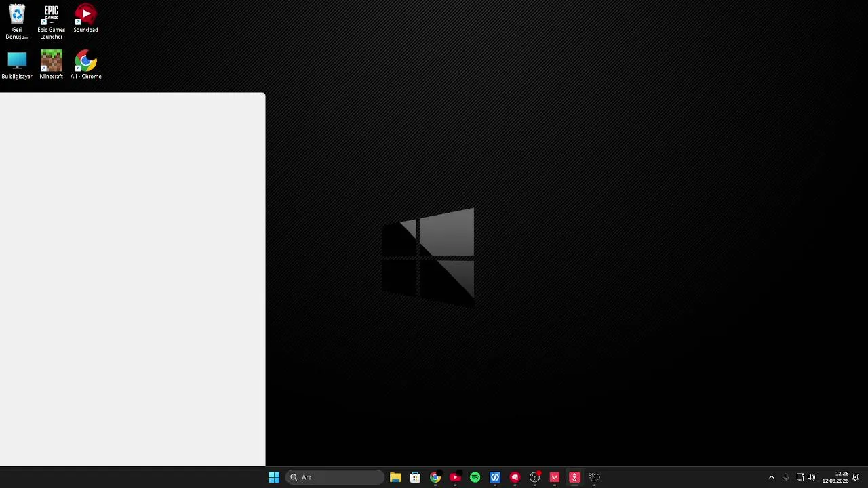Open the volume tray icon
This screenshot has width=868, height=488.
pos(811,477)
